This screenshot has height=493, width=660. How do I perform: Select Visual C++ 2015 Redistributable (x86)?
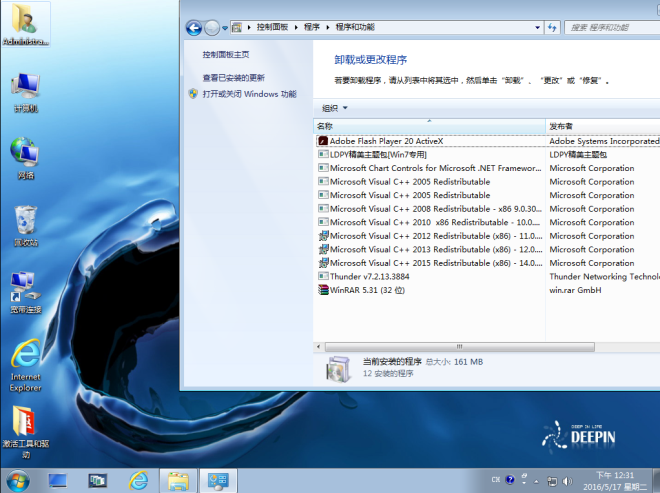[x=436, y=263]
